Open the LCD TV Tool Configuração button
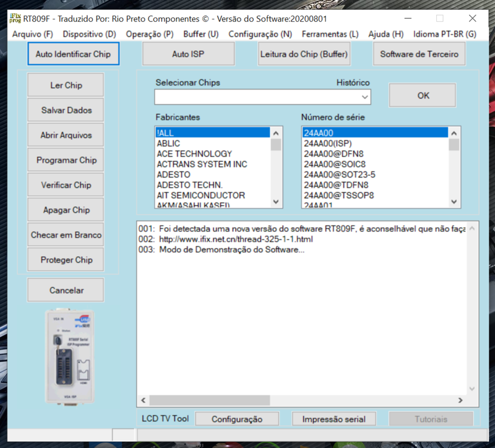This screenshot has width=495, height=448. [x=237, y=419]
